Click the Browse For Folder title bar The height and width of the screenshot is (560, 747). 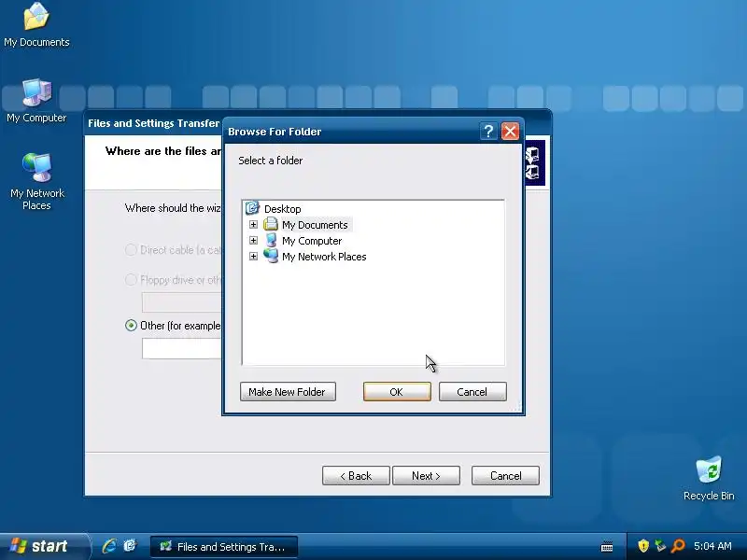coord(352,132)
